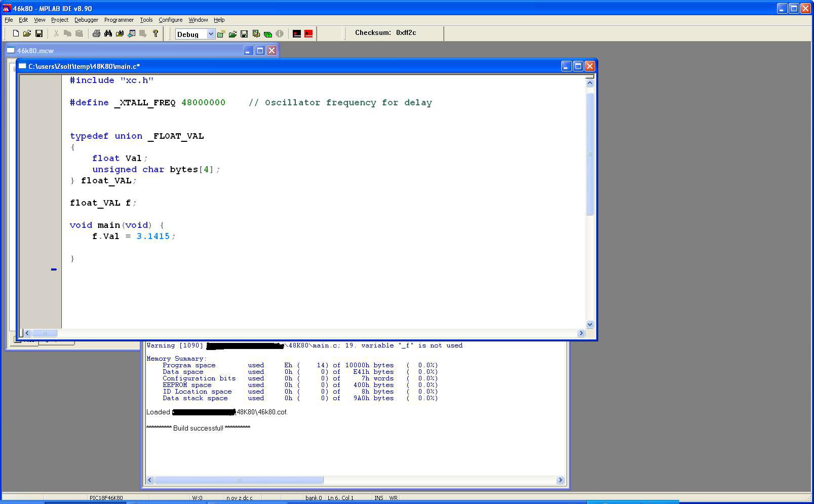Click the Copy toolbar icon
The image size is (814, 504).
67,33
